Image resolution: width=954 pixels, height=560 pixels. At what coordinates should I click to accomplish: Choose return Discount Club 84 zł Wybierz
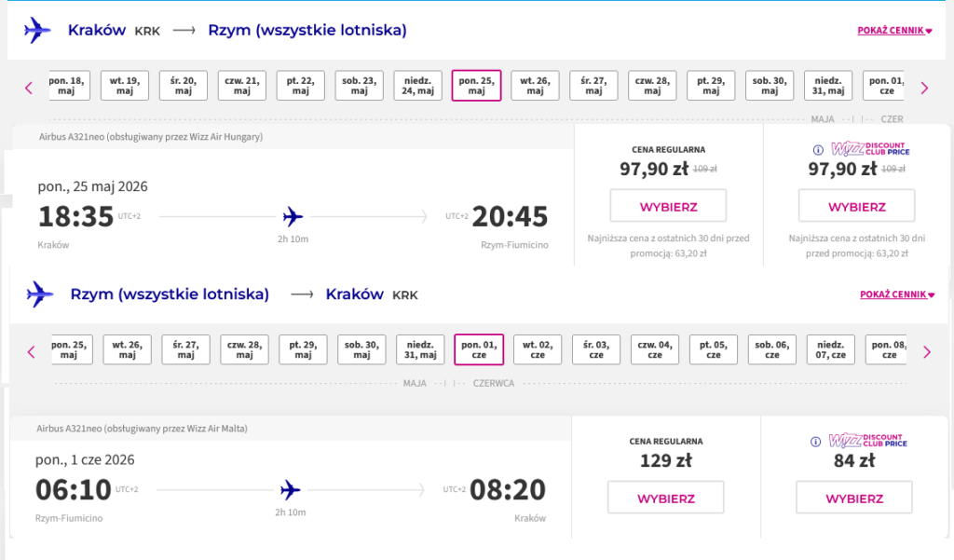point(854,499)
